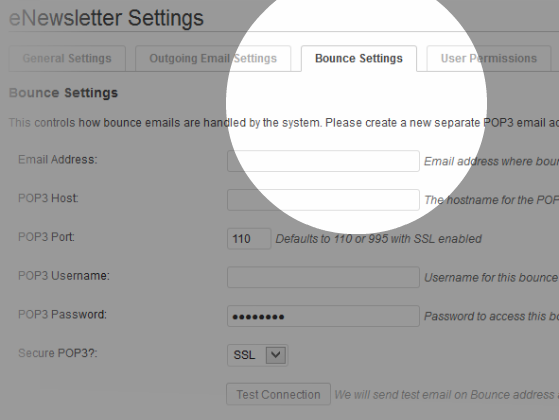This screenshot has height=420, width=559.
Task: Click the 'Defaults to 110 or 995' hint
Action: point(379,239)
